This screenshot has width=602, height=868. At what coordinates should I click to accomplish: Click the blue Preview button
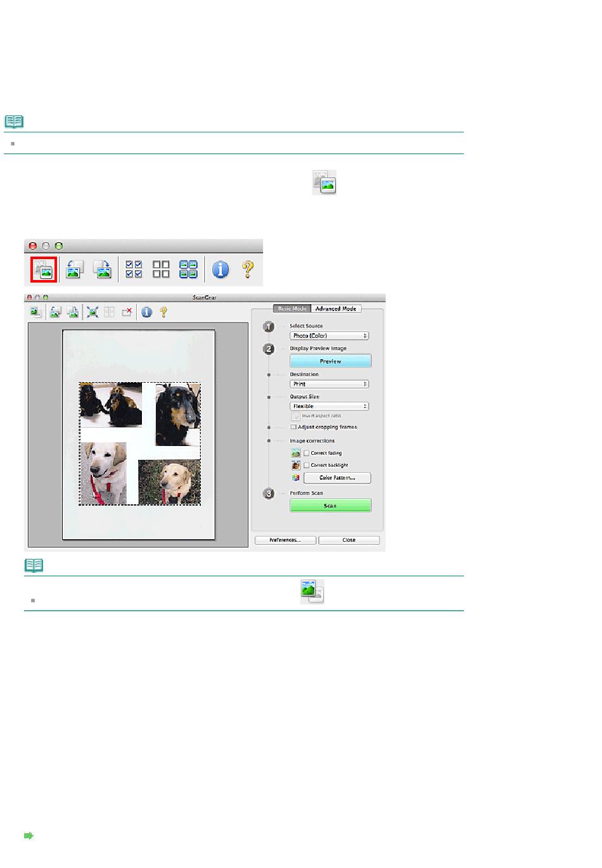pyautogui.click(x=331, y=361)
